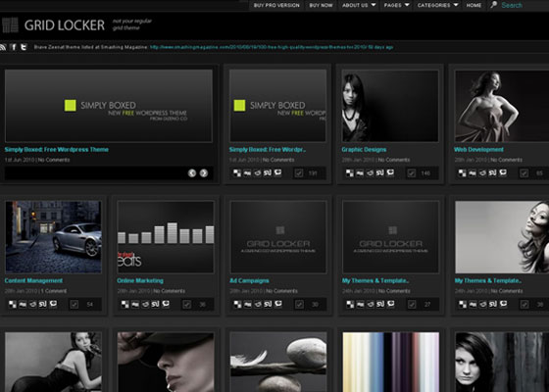Open Ad Campaigns post title

249,280
